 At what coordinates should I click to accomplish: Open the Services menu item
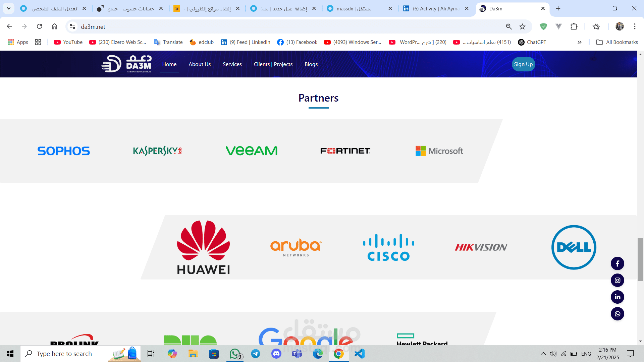(232, 64)
